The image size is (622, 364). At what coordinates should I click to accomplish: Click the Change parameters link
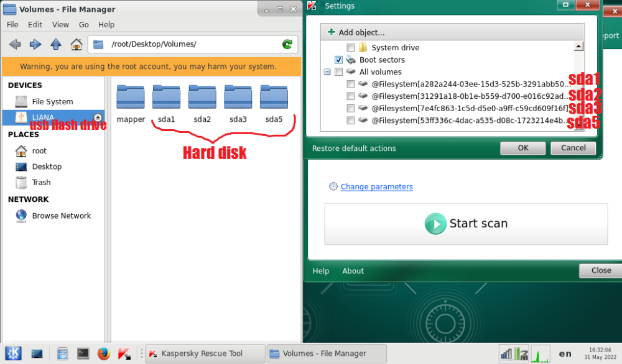click(x=376, y=186)
